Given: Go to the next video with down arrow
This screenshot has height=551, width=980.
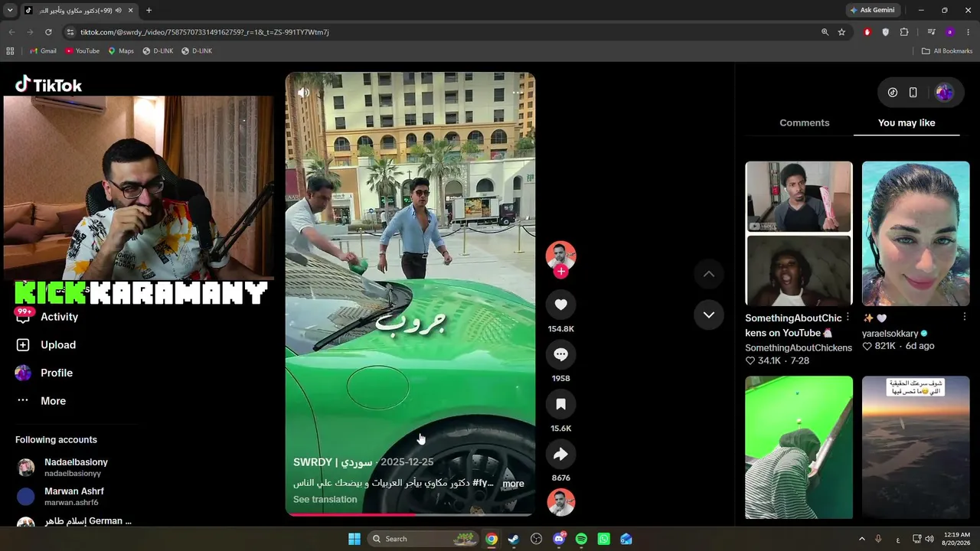Looking at the screenshot, I should [709, 315].
